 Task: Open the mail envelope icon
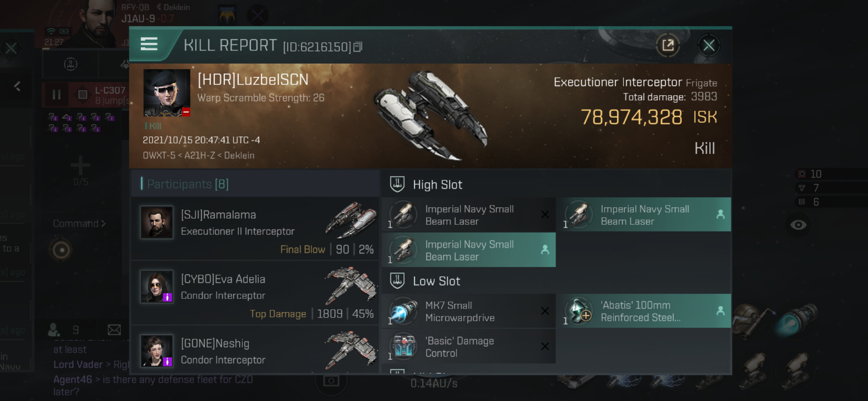tap(114, 330)
